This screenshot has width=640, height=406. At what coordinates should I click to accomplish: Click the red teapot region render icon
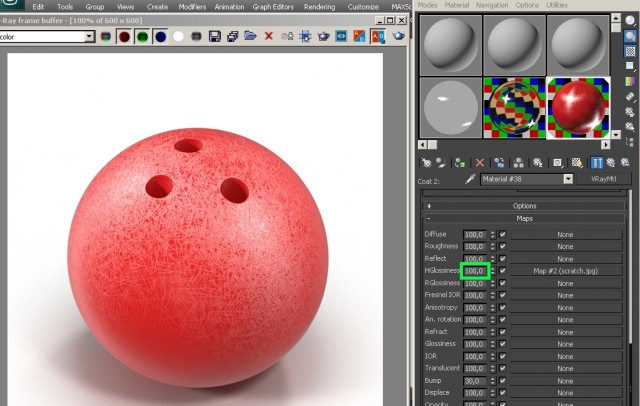click(x=323, y=37)
